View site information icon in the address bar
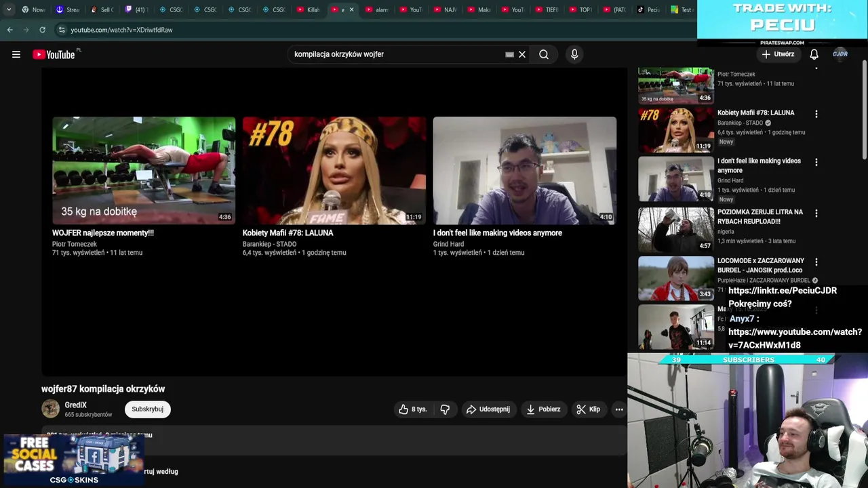This screenshot has width=868, height=488. tap(62, 30)
